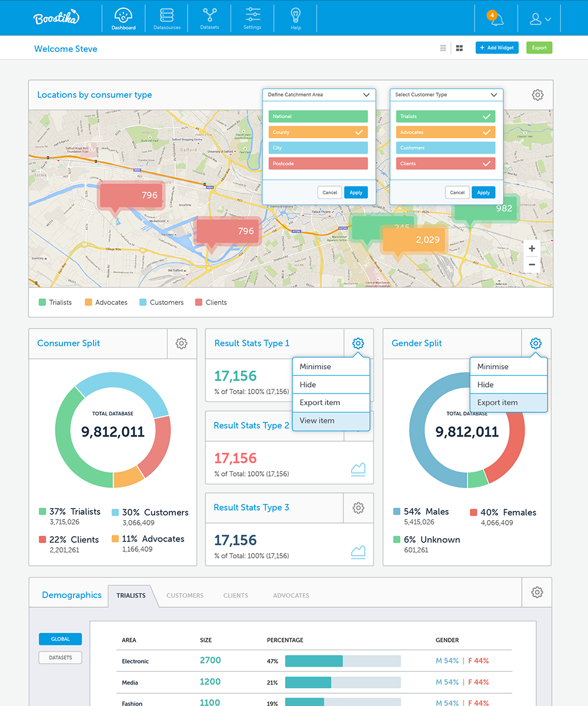Click the Electronic percentage progress bar
Image resolution: width=588 pixels, height=706 pixels.
click(x=343, y=661)
